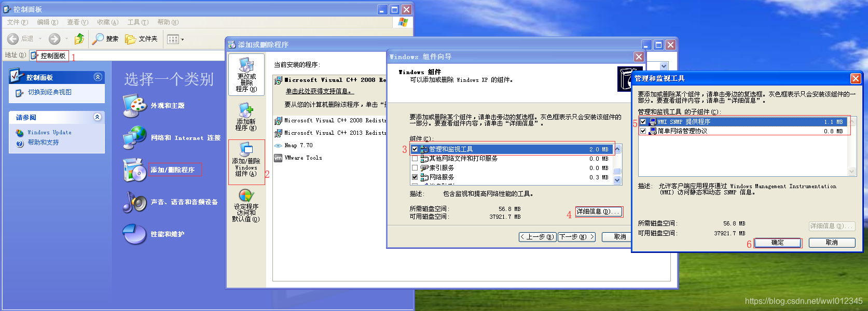The width and height of the screenshot is (868, 311).
Task: Toggle the 简单网络管理协议 checkbox
Action: coord(643,131)
